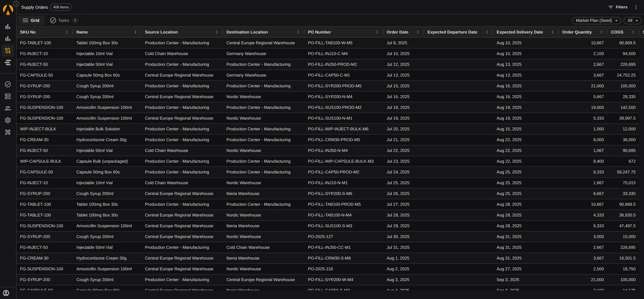Open Order Date column menu
This screenshot has height=299, width=644.
click(418, 32)
